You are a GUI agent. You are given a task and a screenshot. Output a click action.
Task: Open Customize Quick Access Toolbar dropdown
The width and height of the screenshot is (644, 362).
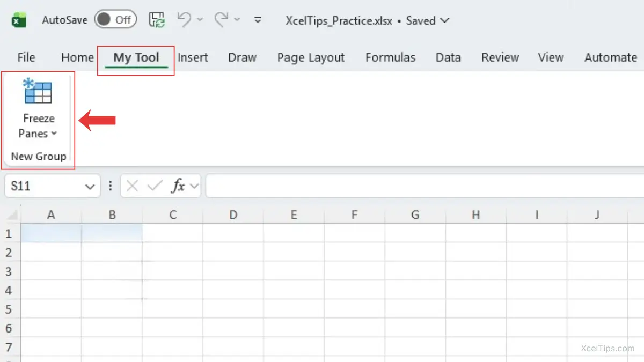pyautogui.click(x=258, y=20)
